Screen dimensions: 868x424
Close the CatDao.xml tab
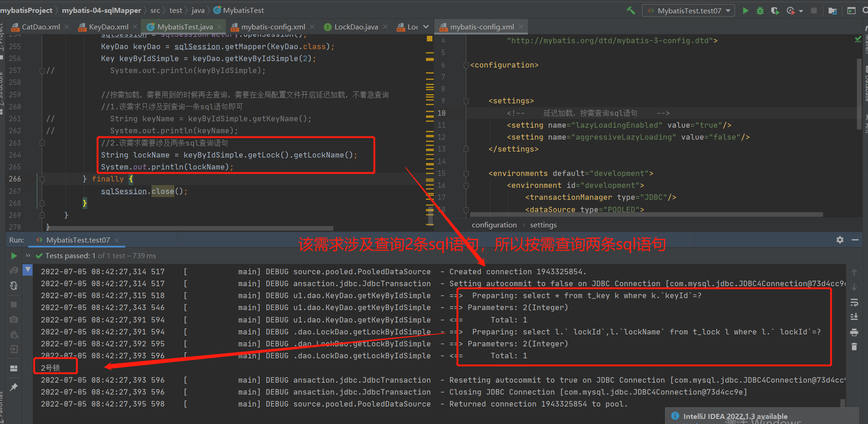pos(67,27)
